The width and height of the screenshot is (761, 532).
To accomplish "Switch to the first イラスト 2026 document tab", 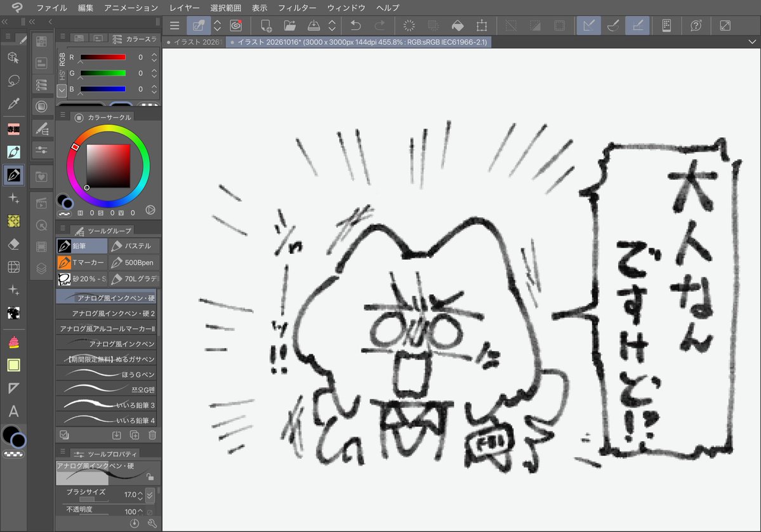I will pos(194,43).
